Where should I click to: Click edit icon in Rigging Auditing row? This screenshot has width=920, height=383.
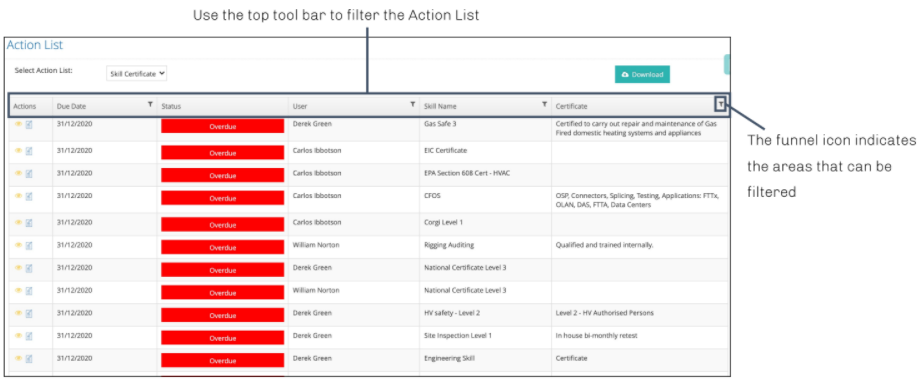[x=29, y=245]
